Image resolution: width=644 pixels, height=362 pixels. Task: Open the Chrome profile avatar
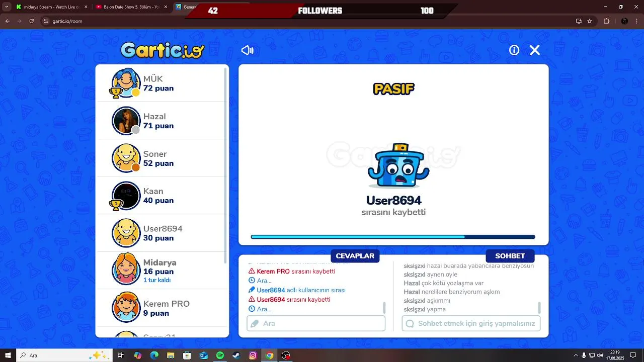tap(624, 21)
